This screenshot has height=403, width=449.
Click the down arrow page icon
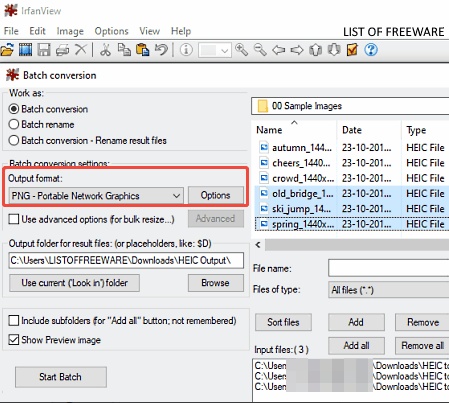coord(334,50)
